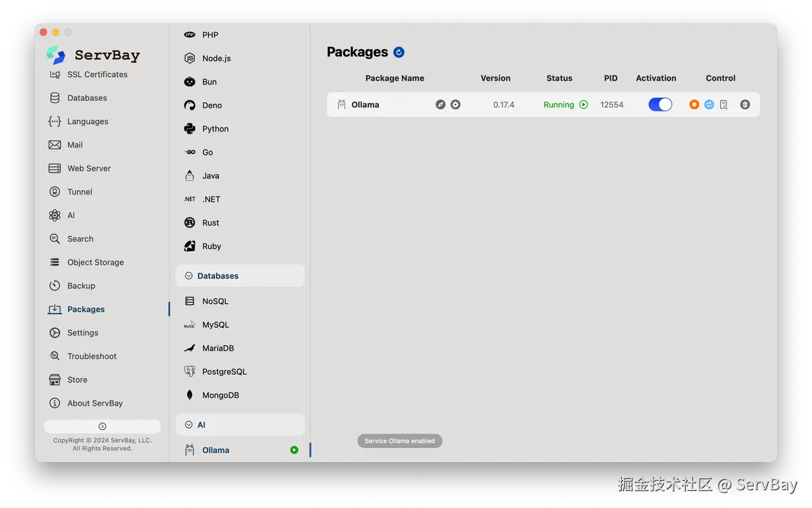Click the Running status text
812x508 pixels.
(559, 105)
